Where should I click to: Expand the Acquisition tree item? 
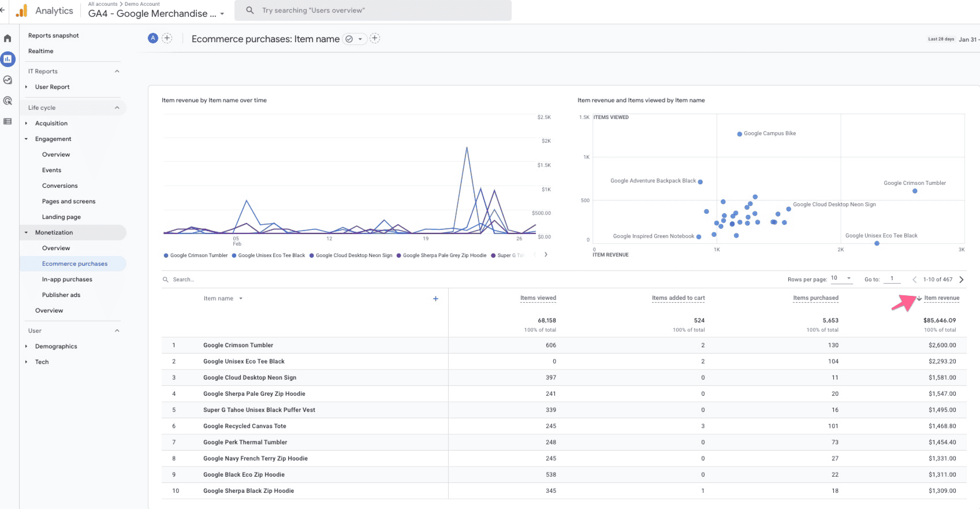click(26, 123)
